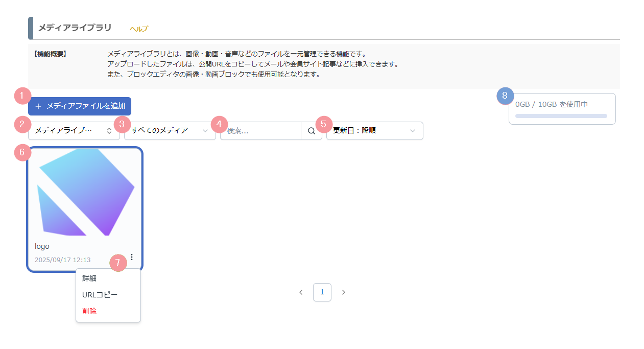
Task: Click page number 1 in pagination
Action: point(322,292)
